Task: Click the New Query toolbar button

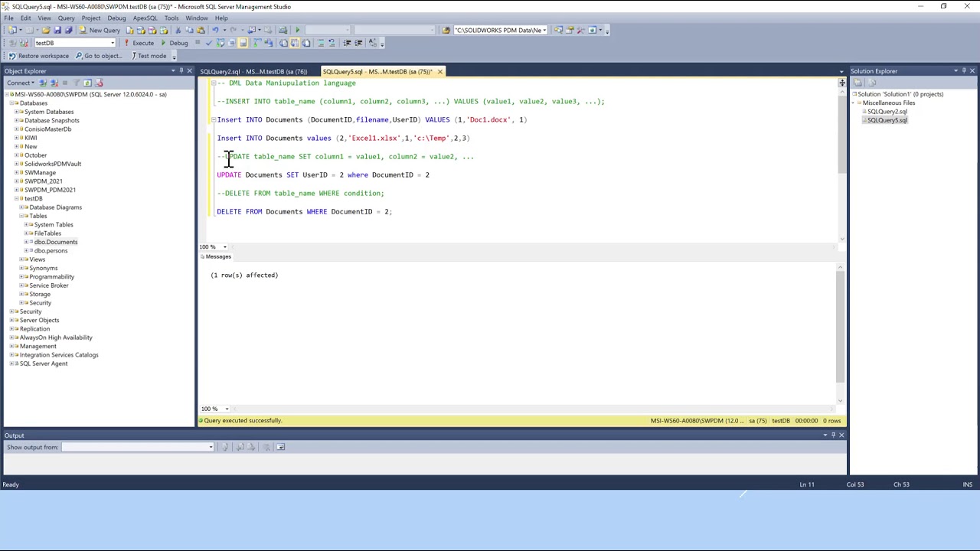Action: point(100,30)
